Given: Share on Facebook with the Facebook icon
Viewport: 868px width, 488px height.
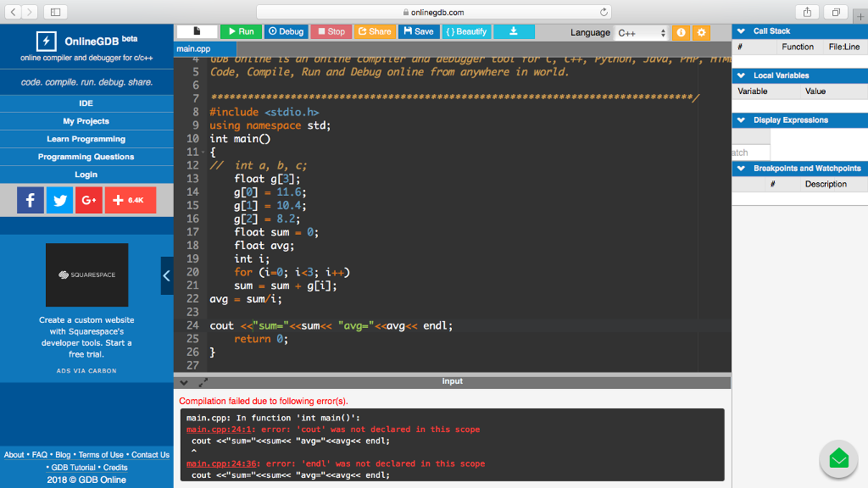Looking at the screenshot, I should click(x=31, y=200).
